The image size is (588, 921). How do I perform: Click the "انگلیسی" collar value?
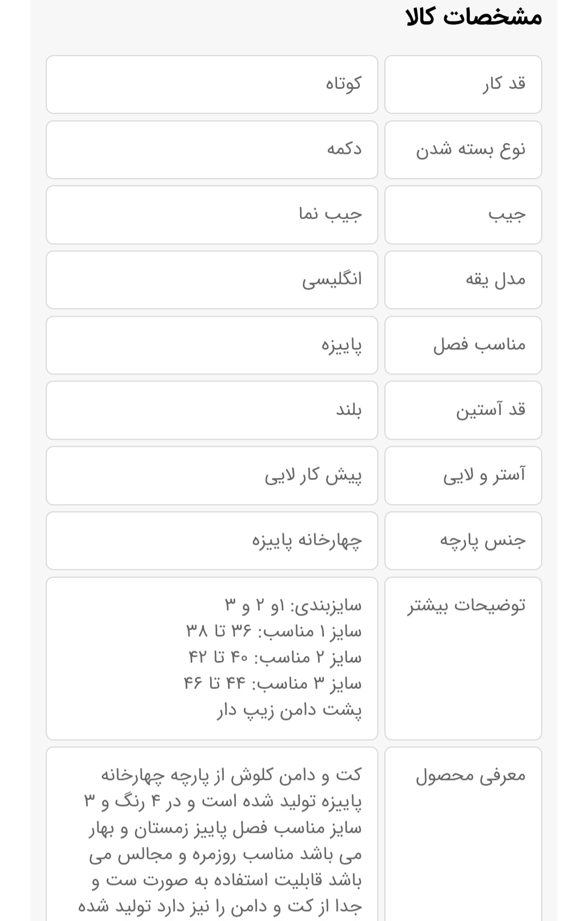click(332, 280)
